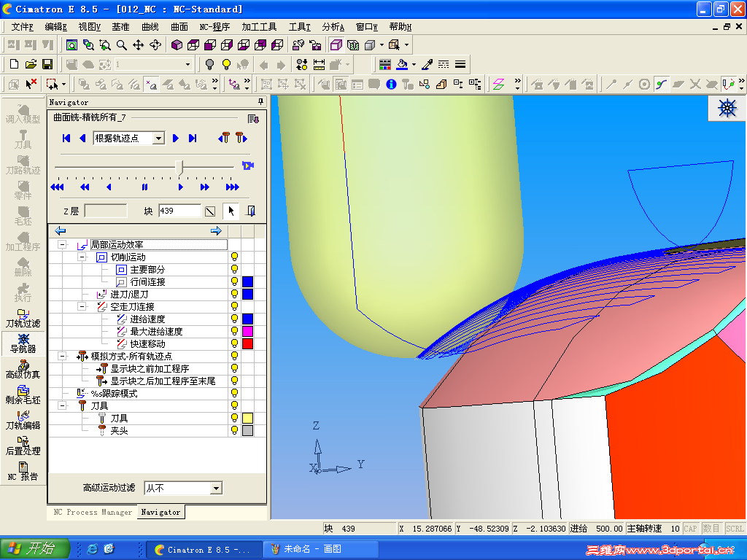Click the right blue arrow above tree

(216, 231)
